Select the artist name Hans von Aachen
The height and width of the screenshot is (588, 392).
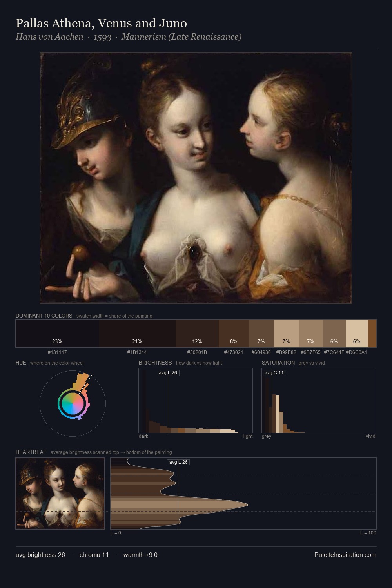click(49, 37)
